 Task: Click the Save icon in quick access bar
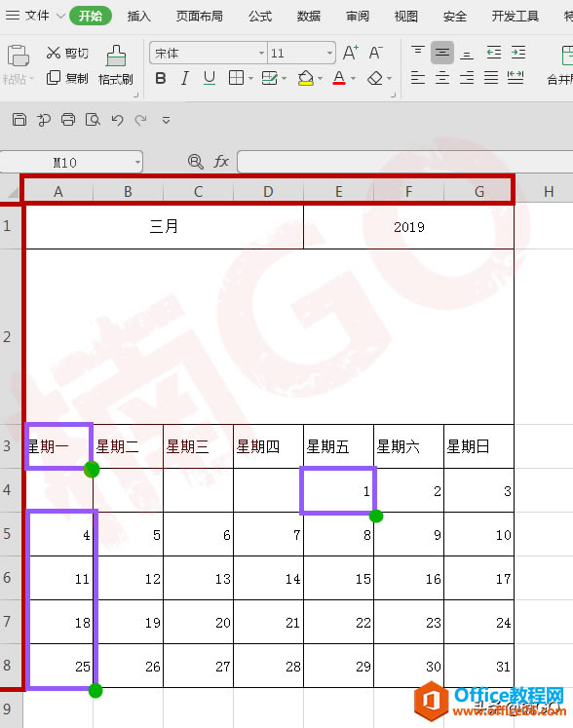pyautogui.click(x=19, y=120)
